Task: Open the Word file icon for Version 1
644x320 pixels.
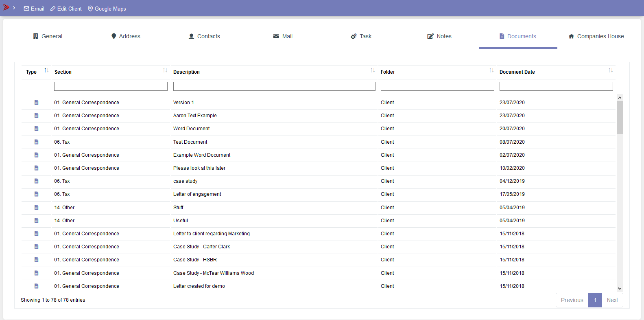Action: [x=36, y=103]
